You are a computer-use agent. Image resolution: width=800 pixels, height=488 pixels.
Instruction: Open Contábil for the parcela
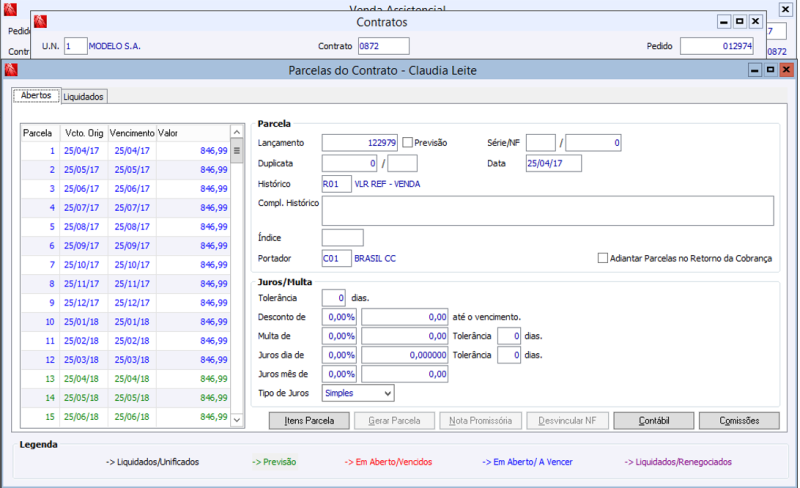653,421
